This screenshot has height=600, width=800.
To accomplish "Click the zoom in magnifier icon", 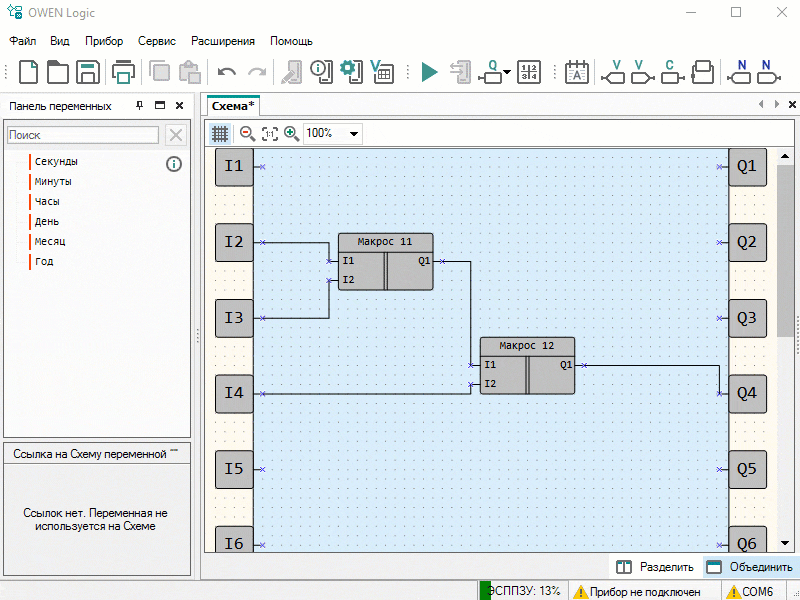I will pos(291,133).
